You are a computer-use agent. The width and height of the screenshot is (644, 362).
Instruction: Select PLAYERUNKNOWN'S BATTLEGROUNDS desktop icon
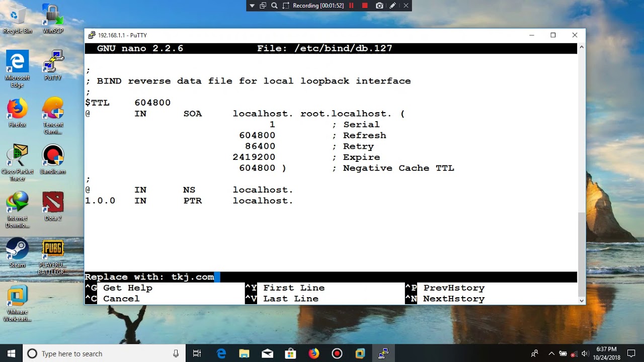pos(53,257)
